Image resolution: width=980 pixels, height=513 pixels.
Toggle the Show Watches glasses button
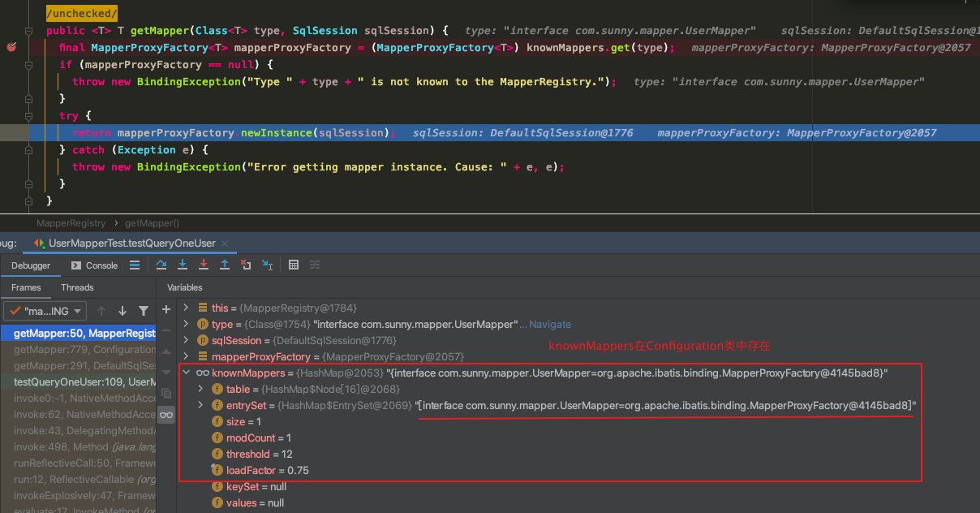point(166,415)
